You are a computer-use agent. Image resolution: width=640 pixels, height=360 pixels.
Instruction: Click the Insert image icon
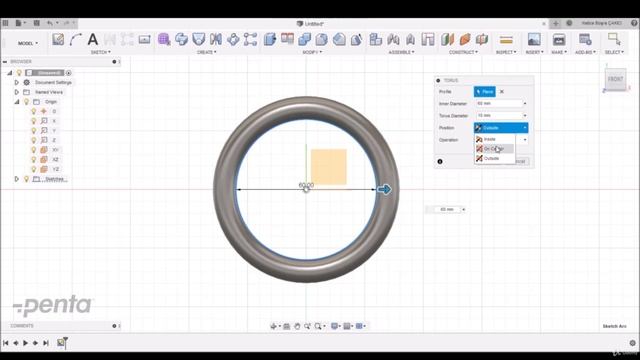pyautogui.click(x=534, y=39)
